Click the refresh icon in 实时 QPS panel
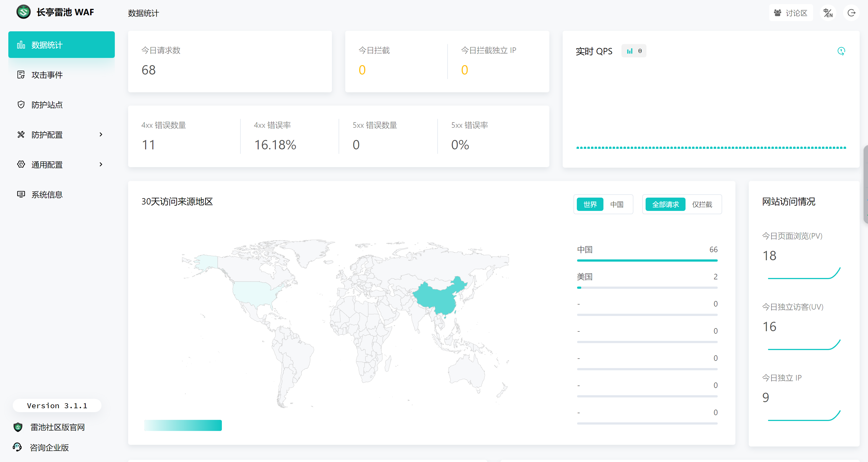 coord(841,51)
